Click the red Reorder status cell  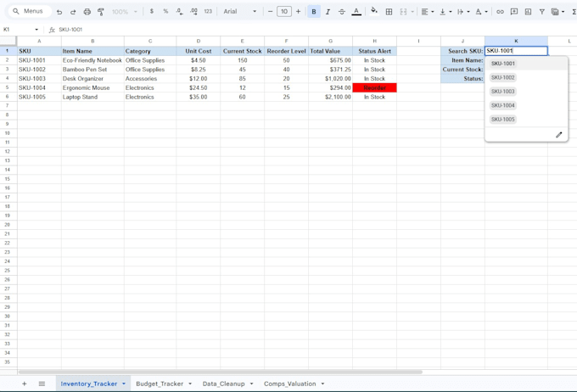(x=374, y=87)
